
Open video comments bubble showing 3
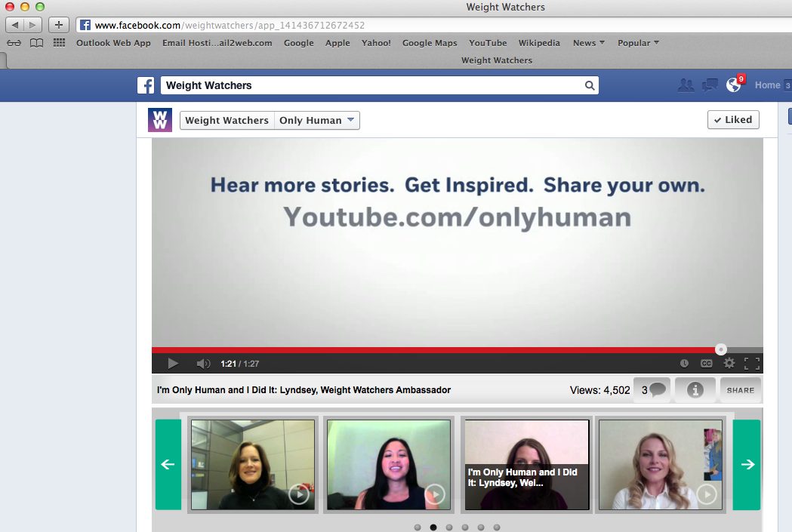652,390
